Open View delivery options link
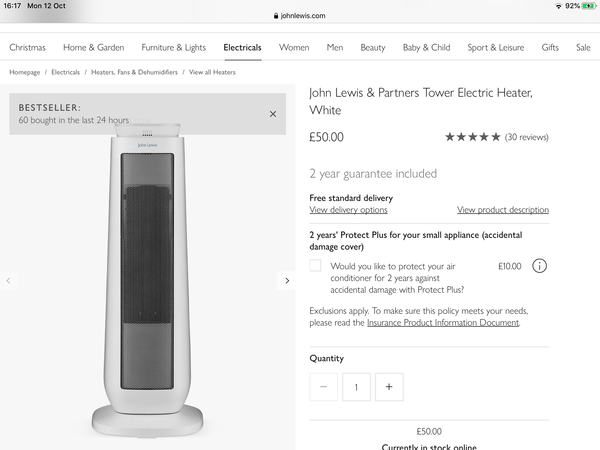600x450 pixels. pyautogui.click(x=348, y=210)
